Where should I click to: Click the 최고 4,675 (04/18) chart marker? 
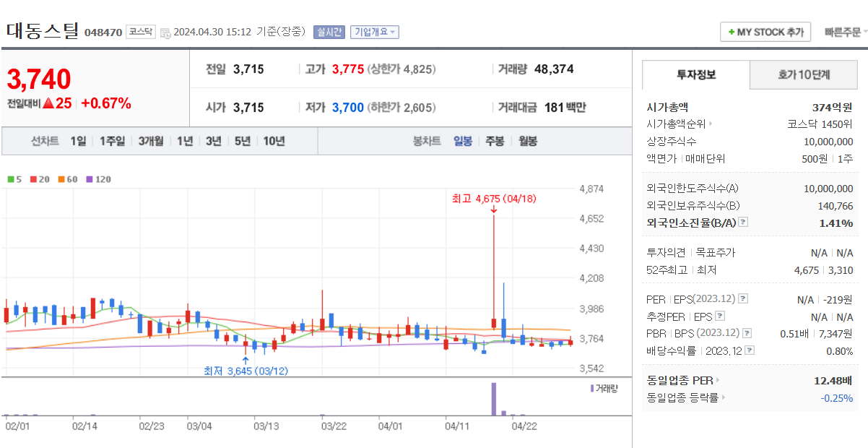[494, 199]
